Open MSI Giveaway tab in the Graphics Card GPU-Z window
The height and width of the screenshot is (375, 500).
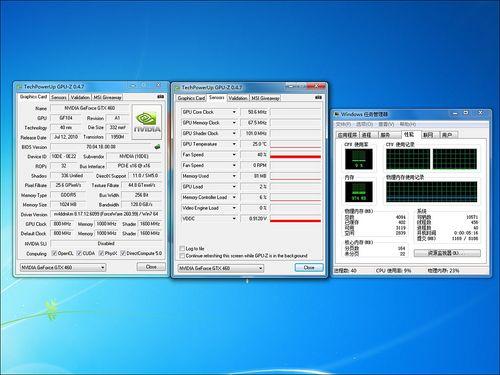(x=107, y=97)
